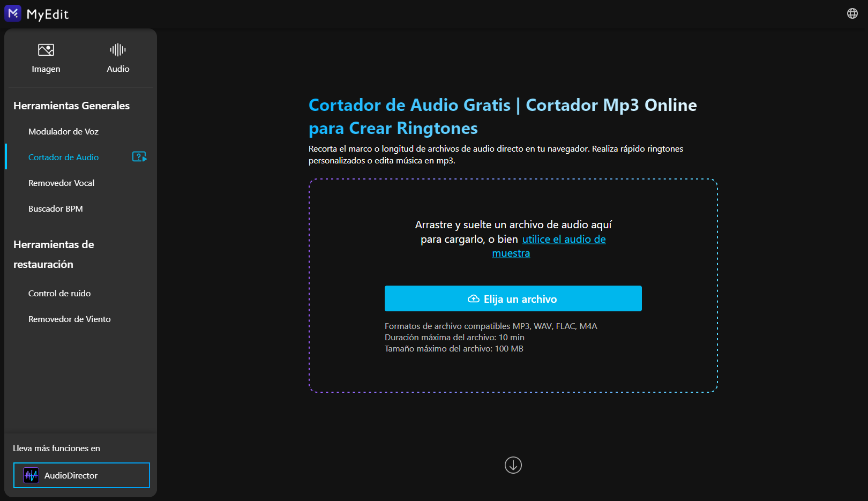Select Cortador de Audio in sidebar
This screenshot has height=501, width=868.
(x=63, y=157)
